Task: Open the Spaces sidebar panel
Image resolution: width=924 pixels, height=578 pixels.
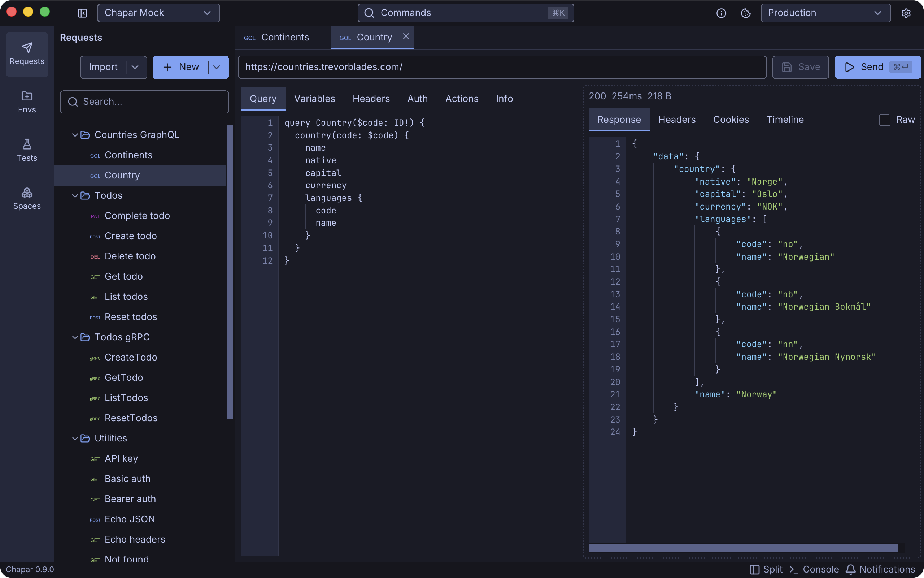Action: [27, 198]
